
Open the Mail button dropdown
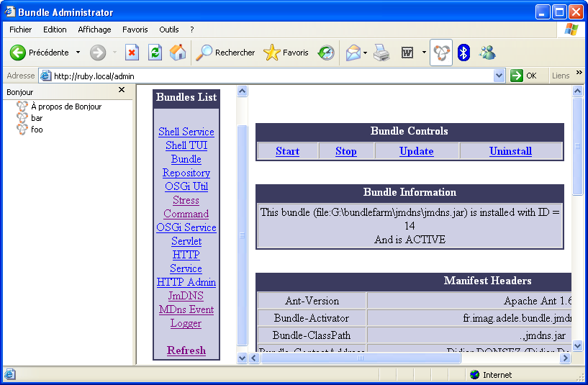click(x=365, y=53)
